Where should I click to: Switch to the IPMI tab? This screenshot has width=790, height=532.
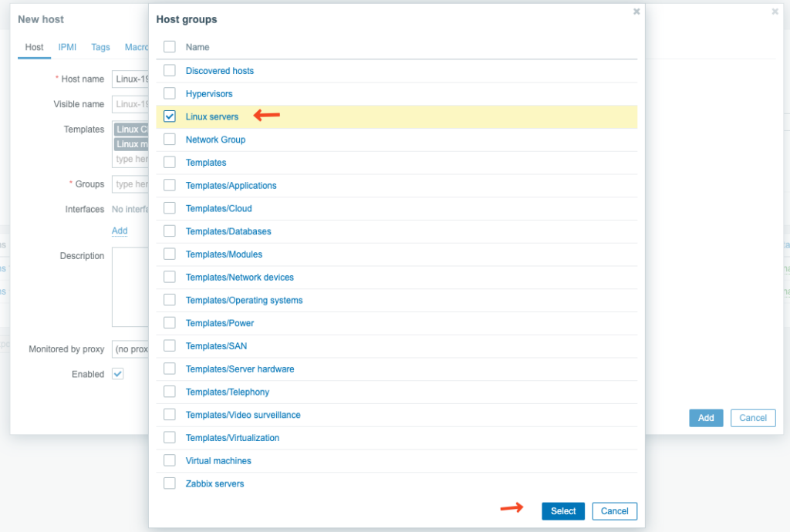tap(67, 47)
